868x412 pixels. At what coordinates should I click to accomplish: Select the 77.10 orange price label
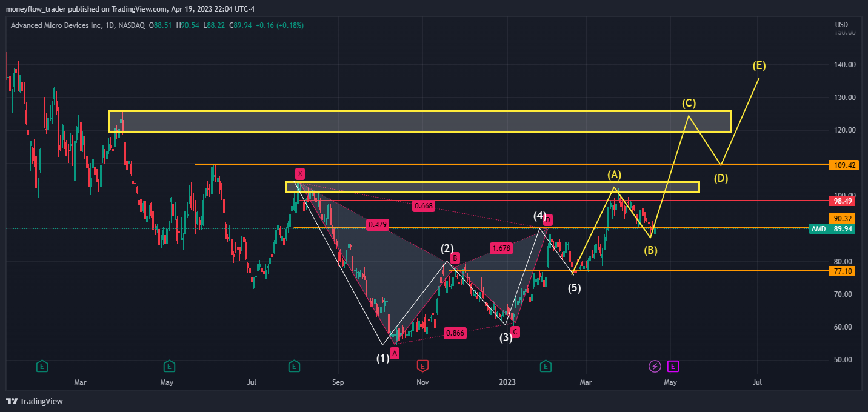click(x=843, y=271)
